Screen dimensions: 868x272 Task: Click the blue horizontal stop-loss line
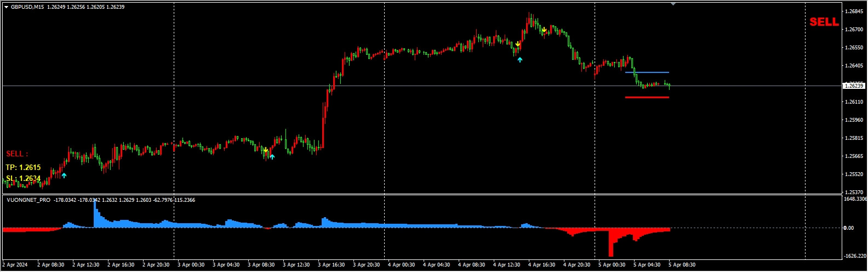click(647, 72)
